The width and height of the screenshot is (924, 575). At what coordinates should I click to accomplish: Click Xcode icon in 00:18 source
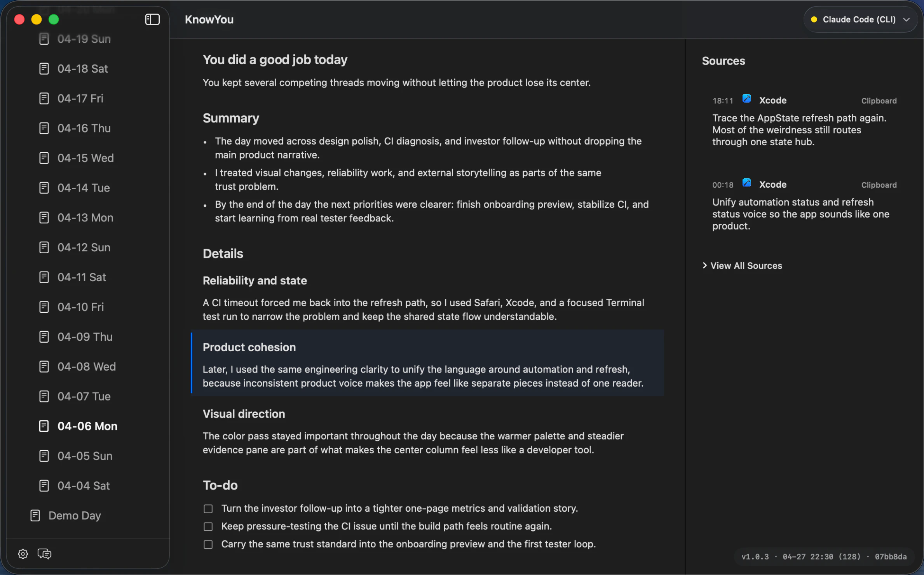pyautogui.click(x=746, y=183)
